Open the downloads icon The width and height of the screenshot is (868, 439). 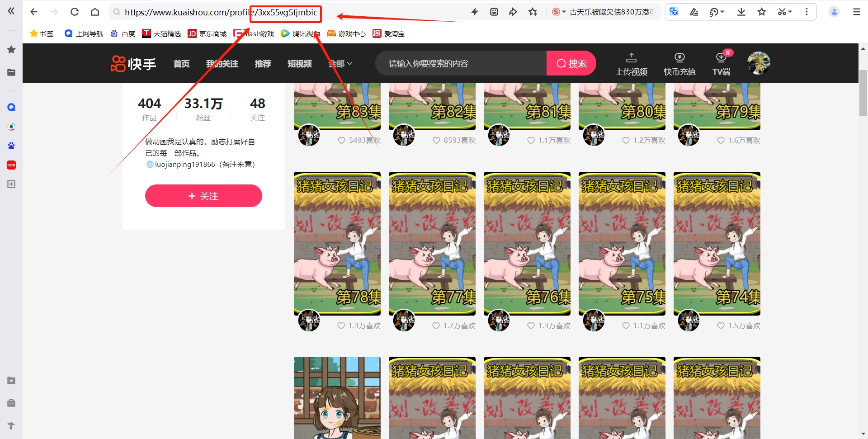pos(741,12)
